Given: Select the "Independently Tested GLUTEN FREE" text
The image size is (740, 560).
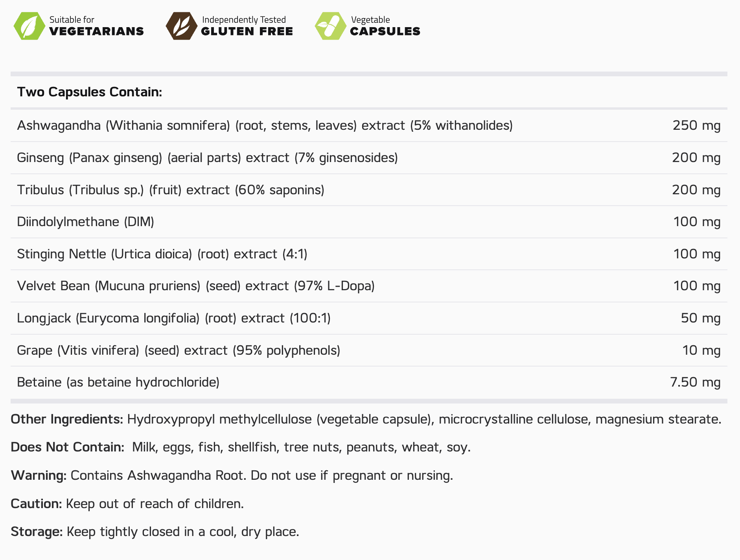Looking at the screenshot, I should pyautogui.click(x=247, y=26).
